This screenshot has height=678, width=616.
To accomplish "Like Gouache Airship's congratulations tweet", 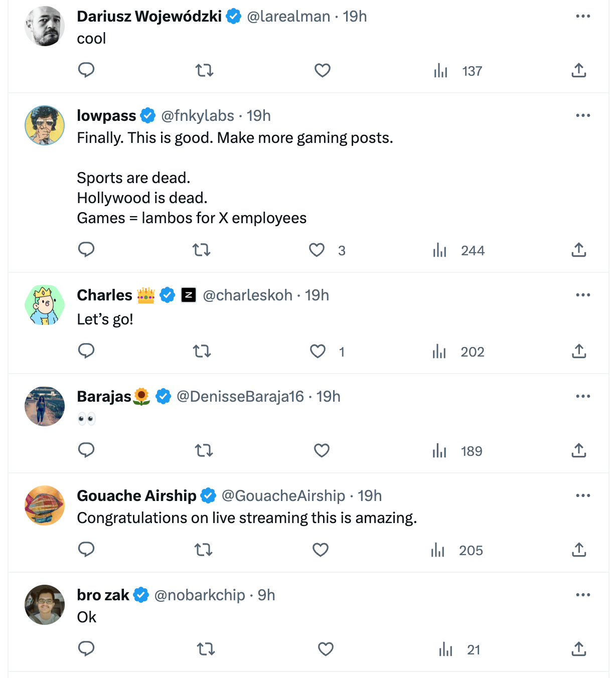I will click(321, 550).
